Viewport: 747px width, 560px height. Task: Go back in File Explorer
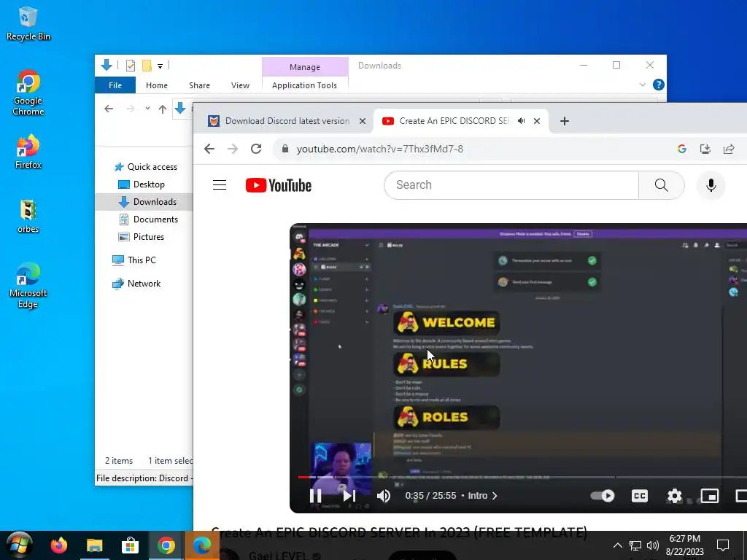coord(109,109)
